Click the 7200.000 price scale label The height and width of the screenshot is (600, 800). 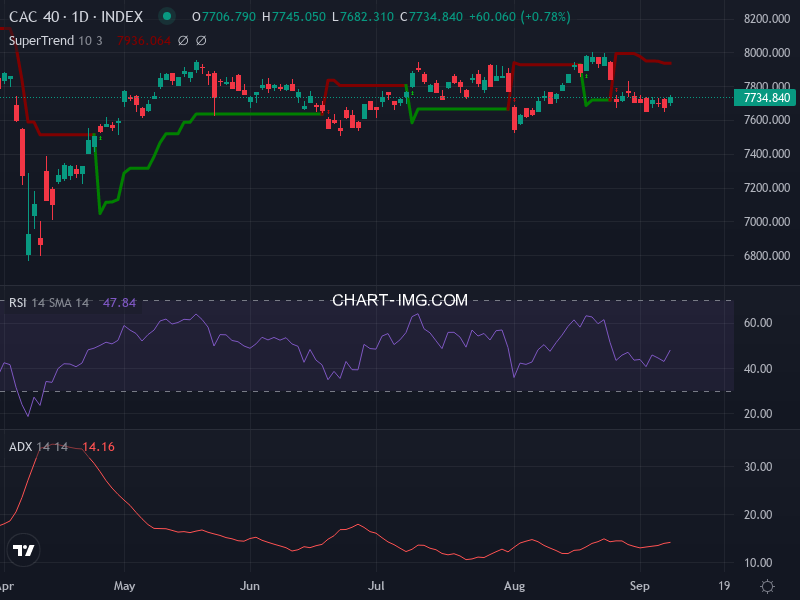[x=767, y=188]
